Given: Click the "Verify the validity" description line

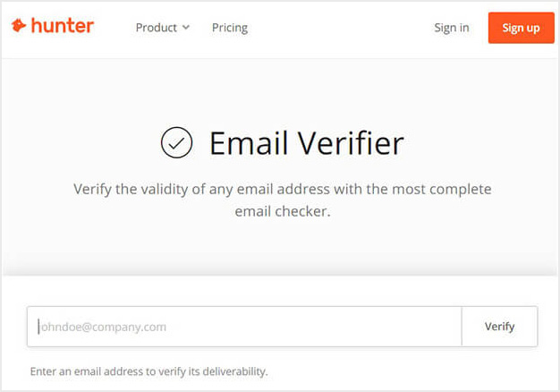Looking at the screenshot, I should point(282,189).
